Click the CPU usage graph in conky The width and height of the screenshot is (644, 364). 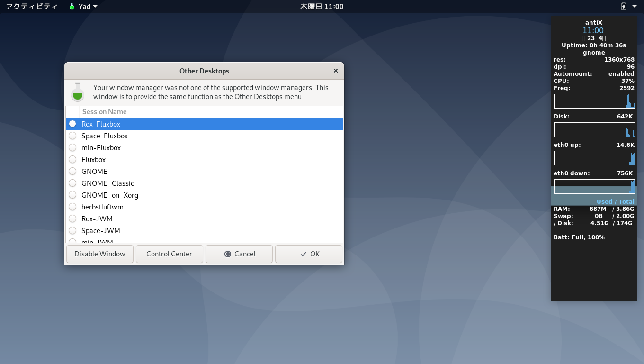click(x=594, y=101)
